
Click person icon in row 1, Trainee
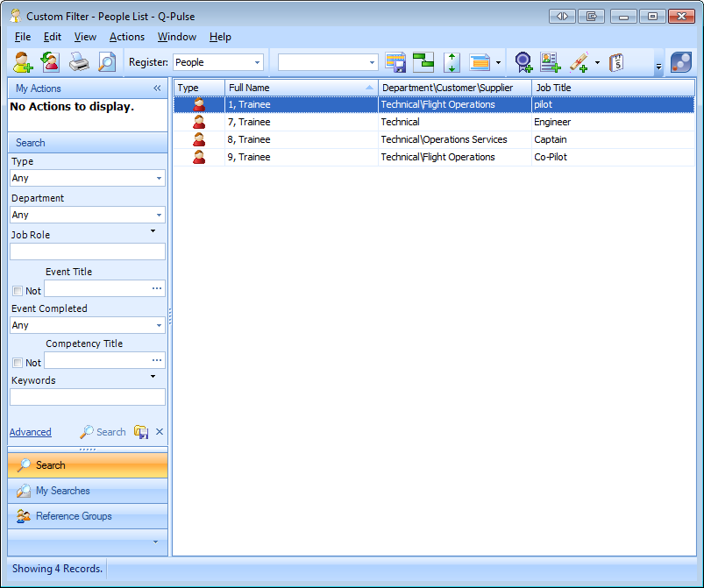(199, 104)
